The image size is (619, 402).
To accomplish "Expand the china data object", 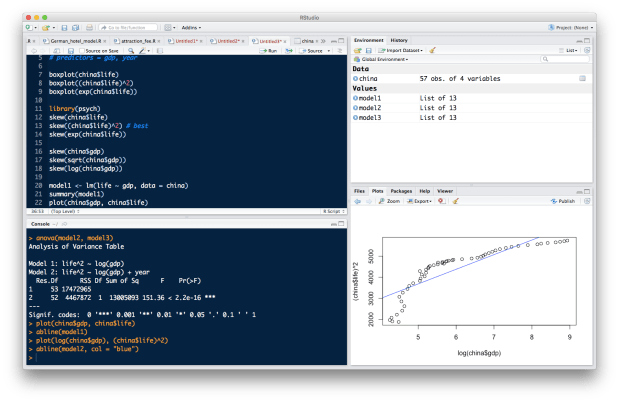I will point(355,79).
